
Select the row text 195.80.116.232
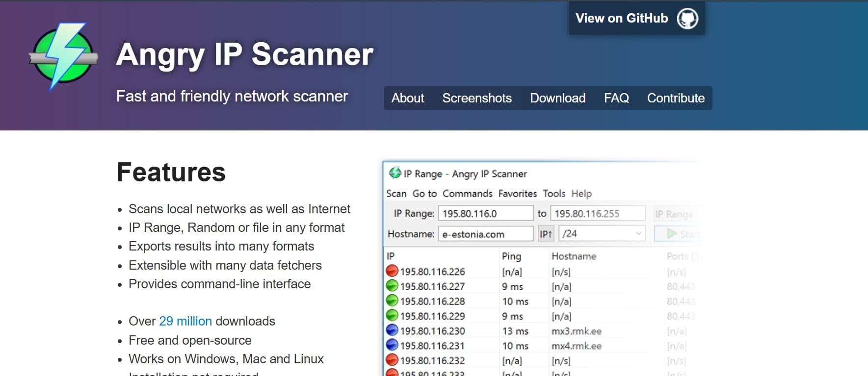click(432, 360)
